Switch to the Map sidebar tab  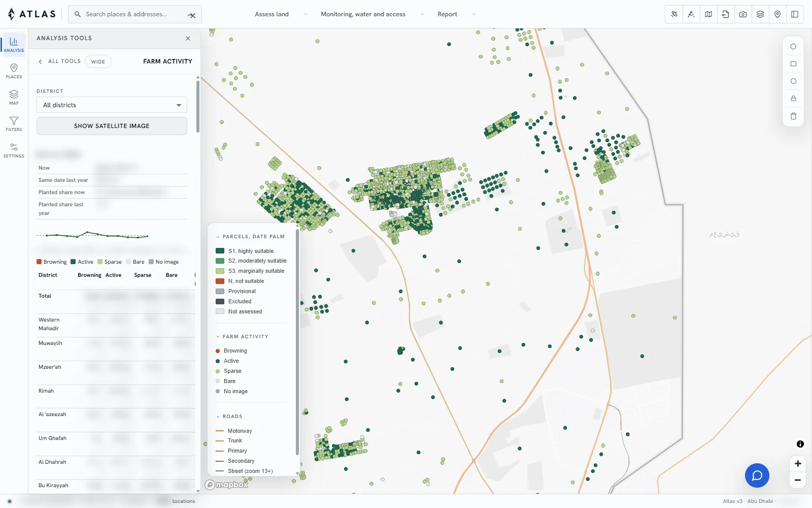[x=14, y=97]
